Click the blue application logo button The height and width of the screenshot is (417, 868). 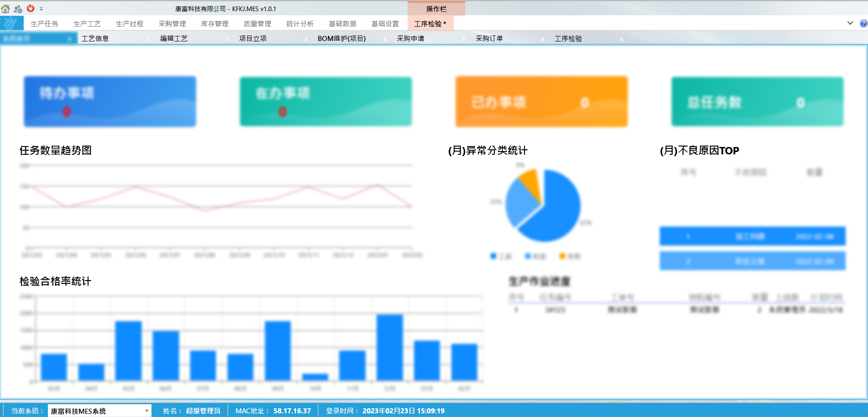tap(9, 23)
